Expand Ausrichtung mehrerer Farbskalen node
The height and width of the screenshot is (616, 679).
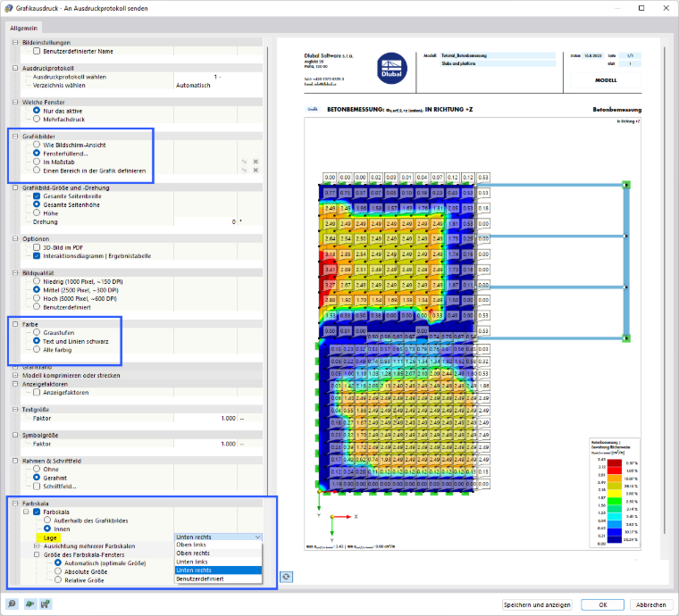[37, 546]
